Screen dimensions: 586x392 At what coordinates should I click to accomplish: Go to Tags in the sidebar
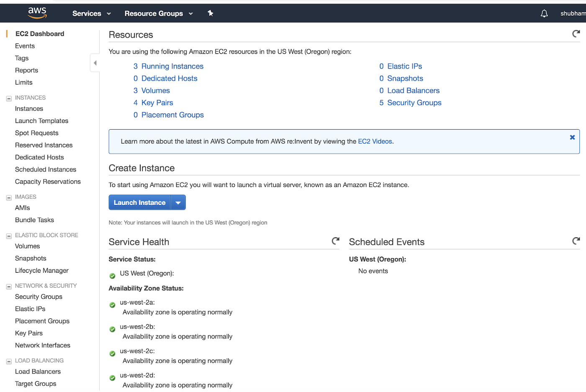click(x=22, y=58)
